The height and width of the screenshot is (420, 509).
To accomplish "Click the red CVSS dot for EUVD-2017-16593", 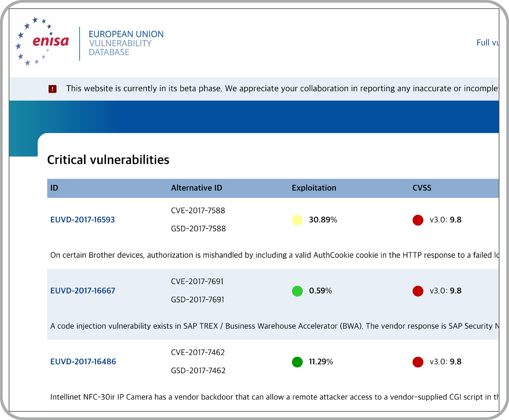I will point(418,220).
